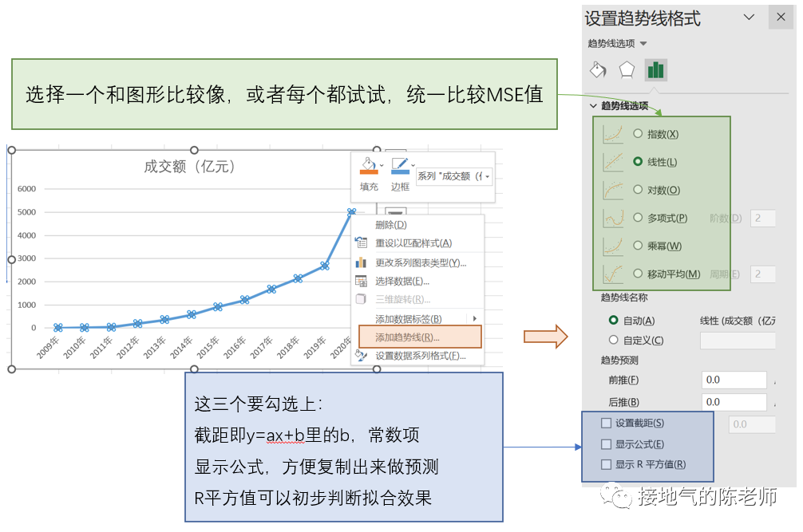Select the 线性(L) linear radio button
Viewport: 803px width, 532px height.
tap(638, 162)
